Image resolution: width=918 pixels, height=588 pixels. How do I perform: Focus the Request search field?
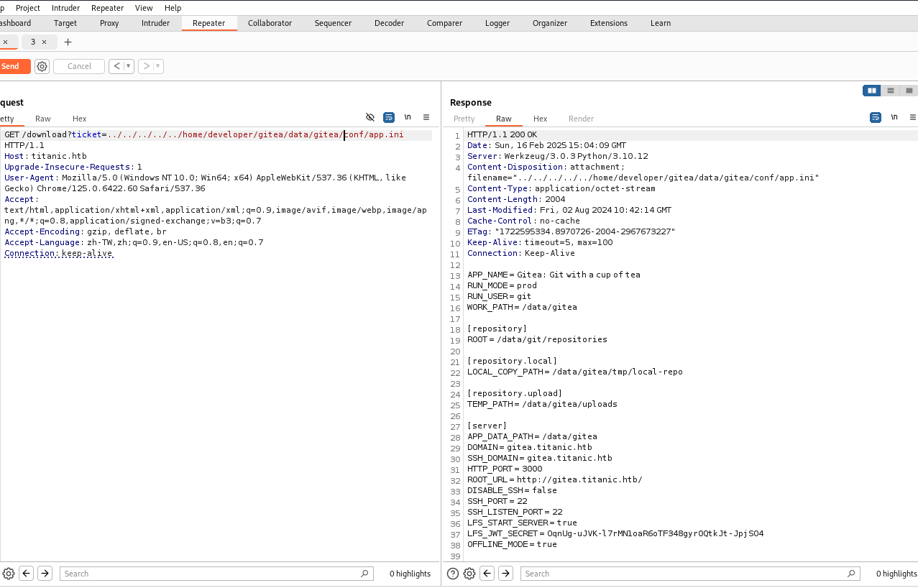click(216, 574)
